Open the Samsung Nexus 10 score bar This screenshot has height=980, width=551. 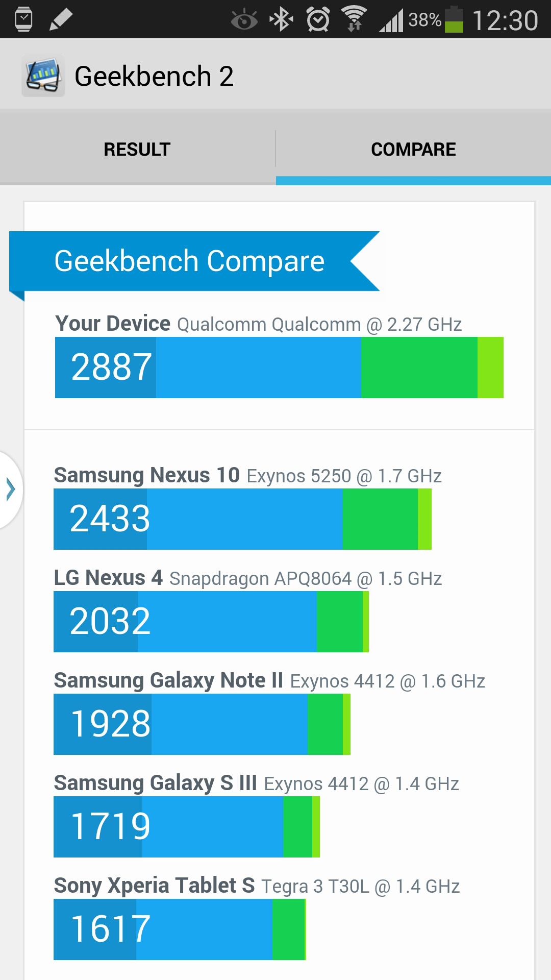(242, 519)
